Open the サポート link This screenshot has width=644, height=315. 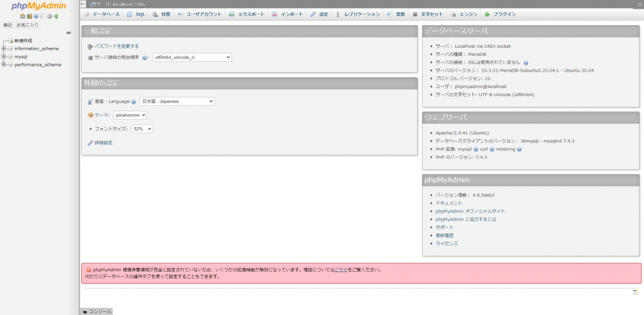click(x=445, y=228)
